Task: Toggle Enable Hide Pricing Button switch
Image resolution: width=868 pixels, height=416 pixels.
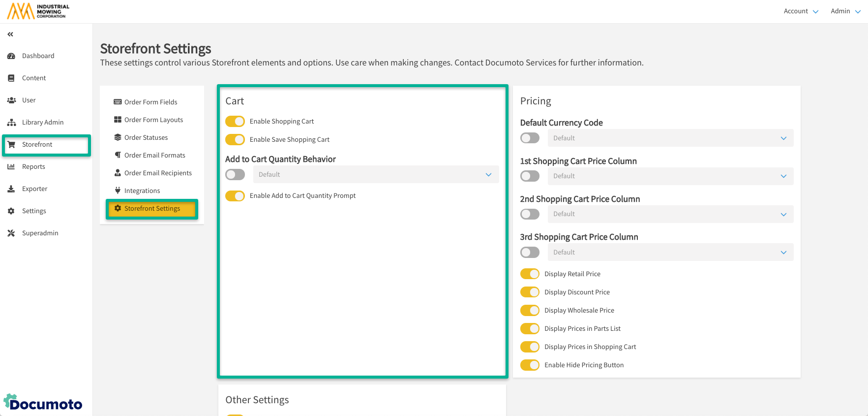Action: 530,365
